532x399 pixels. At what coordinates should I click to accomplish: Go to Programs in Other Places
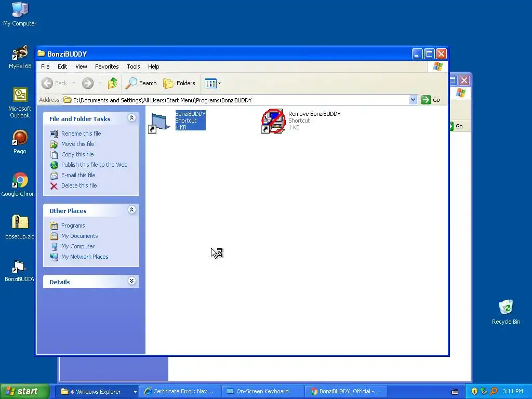point(73,225)
